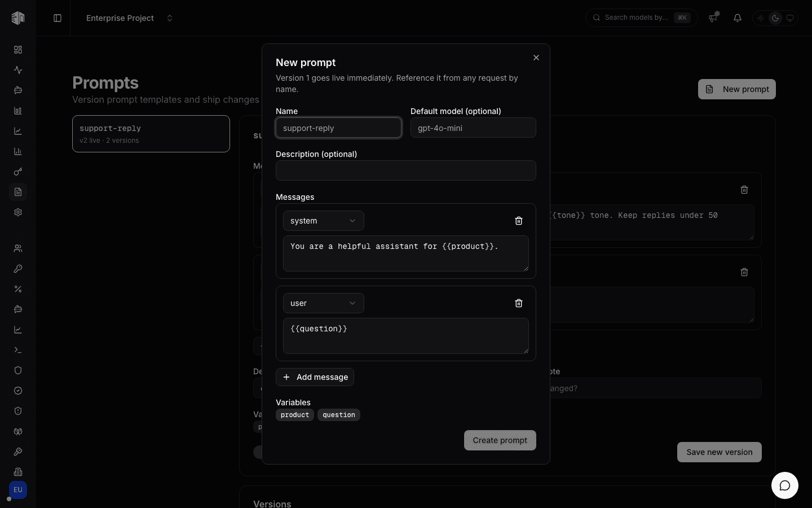
Task: Open the building organization icon in sidebar
Action: point(18,472)
